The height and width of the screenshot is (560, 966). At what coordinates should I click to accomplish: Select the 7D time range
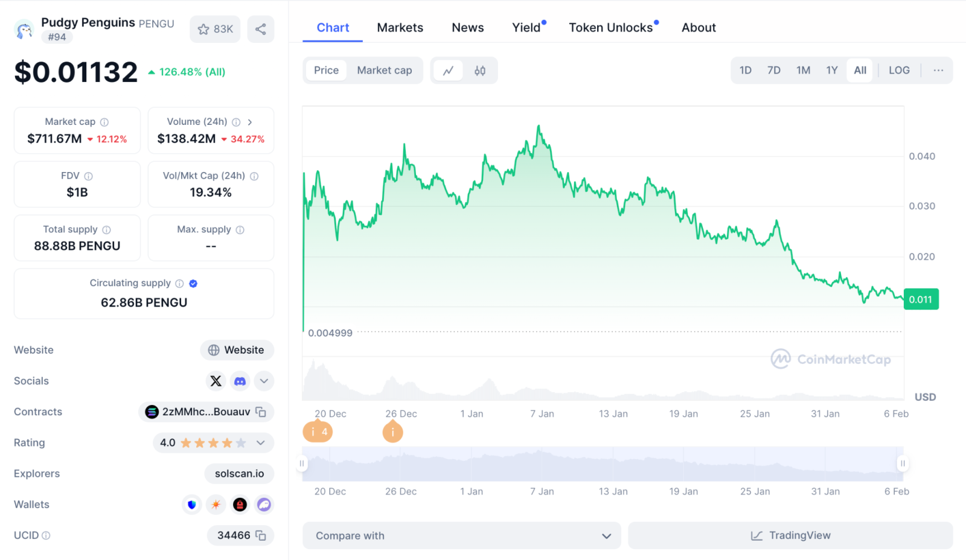[x=773, y=71]
